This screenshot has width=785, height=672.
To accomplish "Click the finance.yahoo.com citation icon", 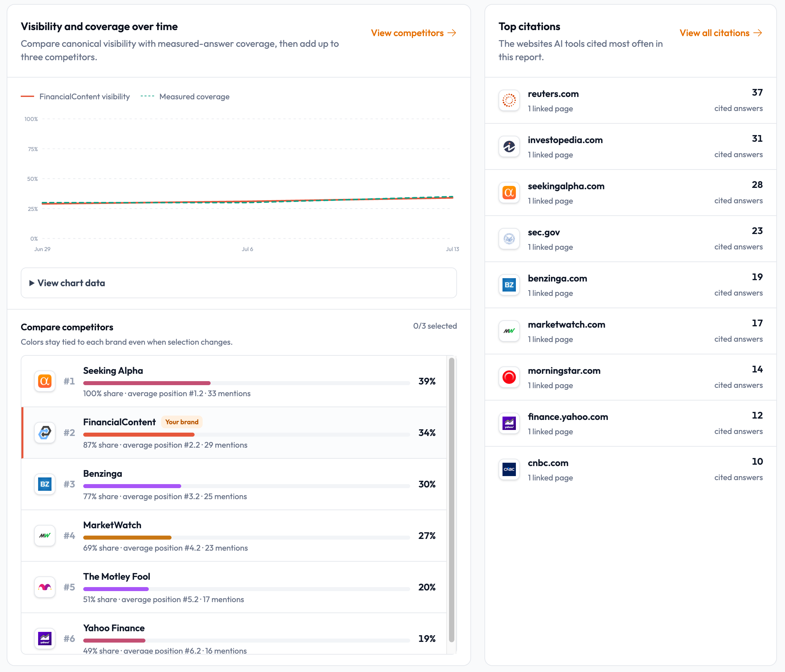I will pos(509,424).
